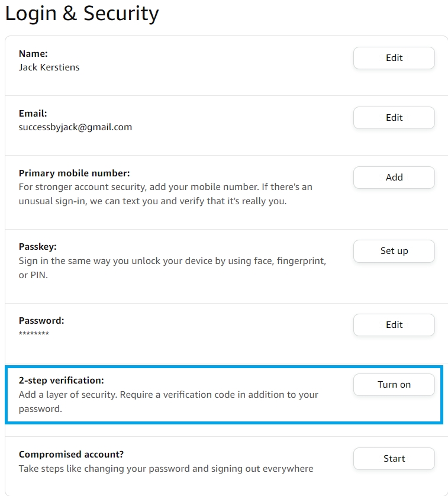This screenshot has height=496, width=448.
Task: Turn on 2-step verification
Action: tap(394, 385)
